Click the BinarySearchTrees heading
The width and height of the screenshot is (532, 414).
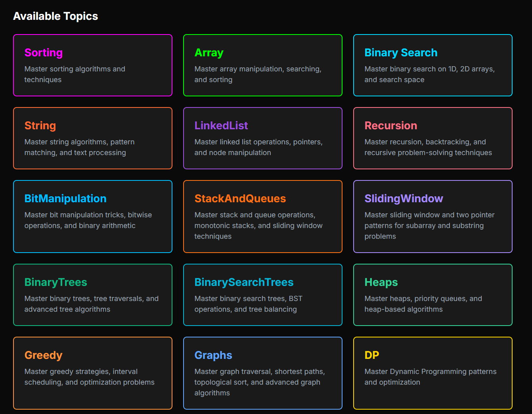[x=244, y=282]
